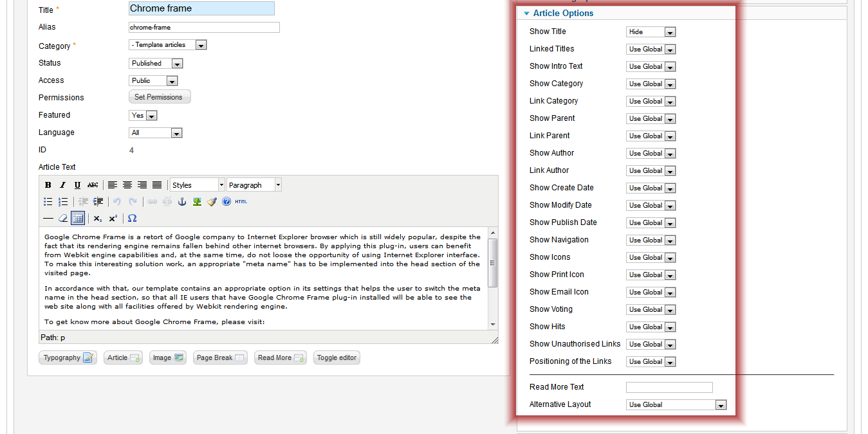Click the Toggle editor button
The height and width of the screenshot is (434, 868).
coord(337,357)
